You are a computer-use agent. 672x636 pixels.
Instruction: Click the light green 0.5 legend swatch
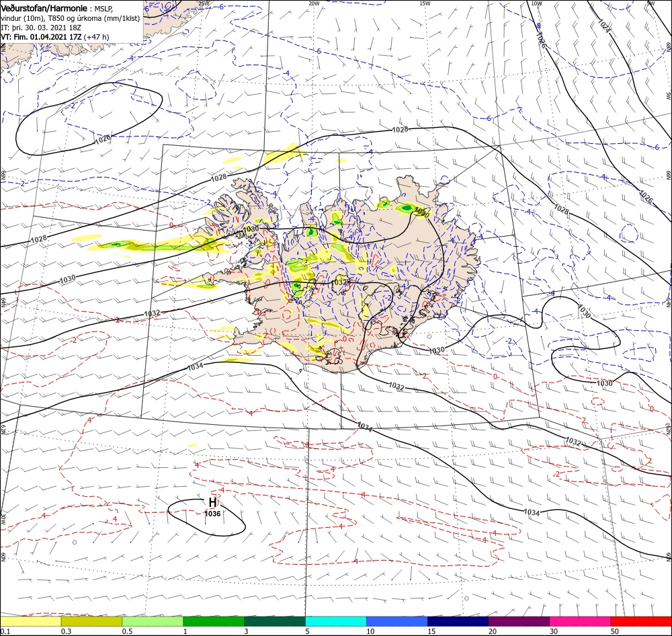point(153,621)
